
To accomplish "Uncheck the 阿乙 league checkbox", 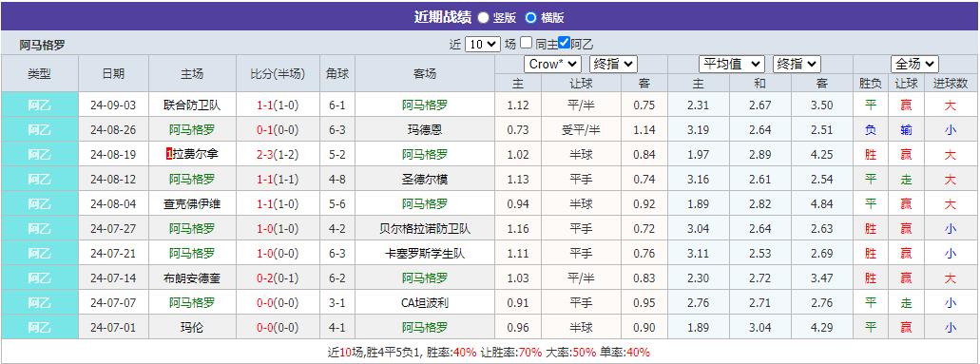I will pos(565,43).
